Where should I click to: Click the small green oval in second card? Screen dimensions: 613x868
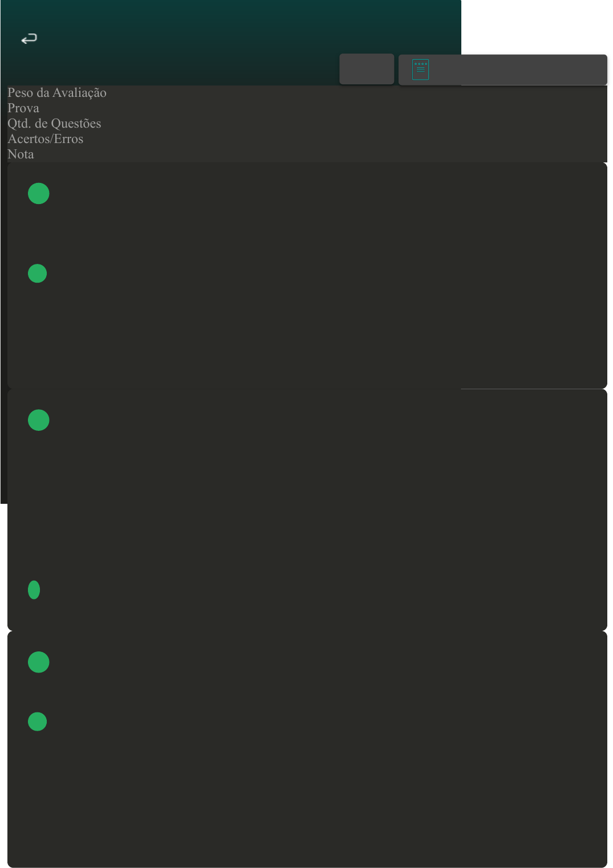34,590
